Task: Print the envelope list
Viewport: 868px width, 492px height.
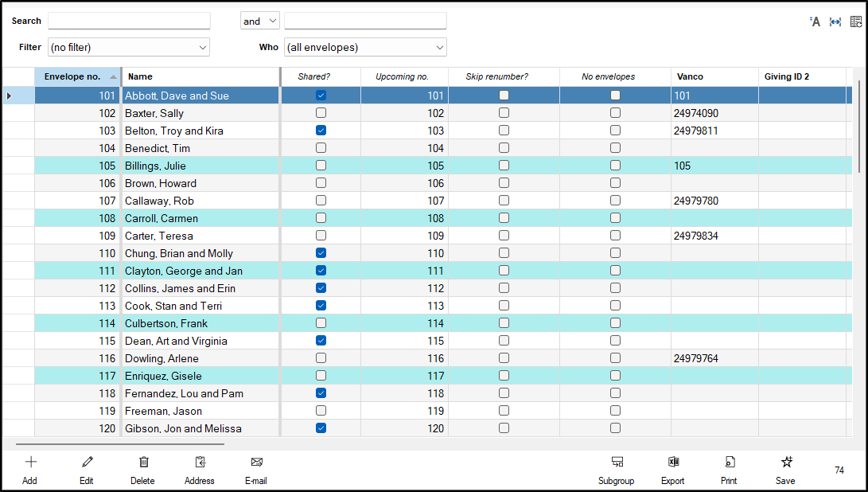Action: tap(729, 463)
